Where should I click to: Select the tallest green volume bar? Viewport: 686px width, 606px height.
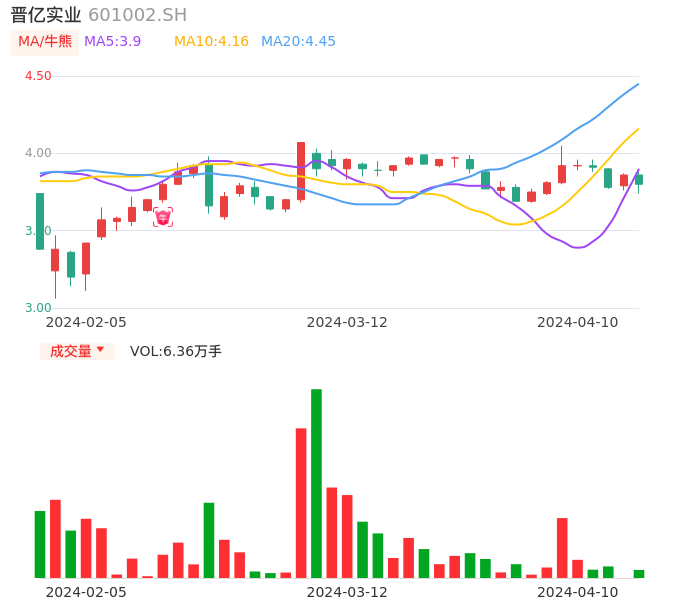tap(316, 483)
